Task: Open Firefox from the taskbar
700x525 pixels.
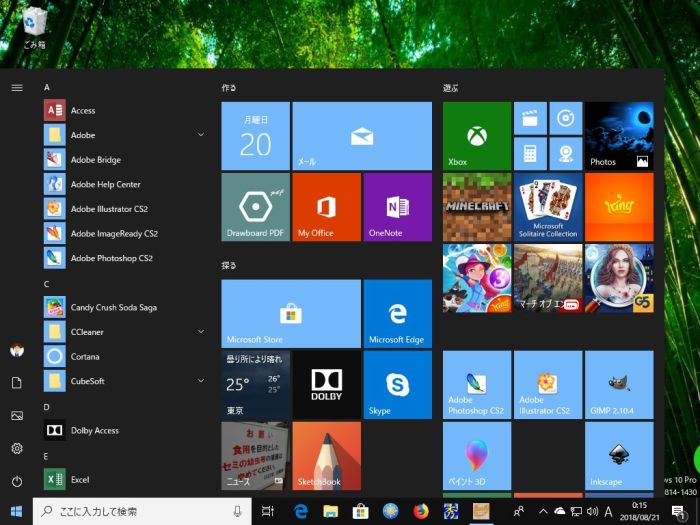Action: point(421,511)
